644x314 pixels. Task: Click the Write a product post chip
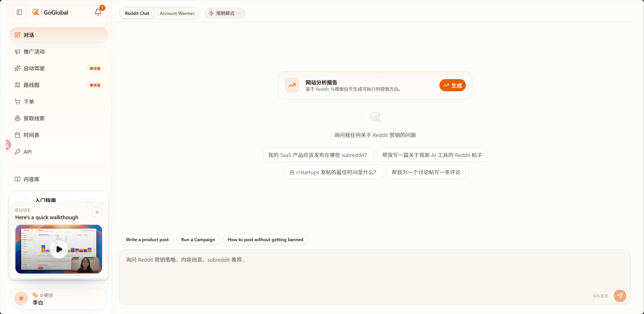click(x=147, y=239)
